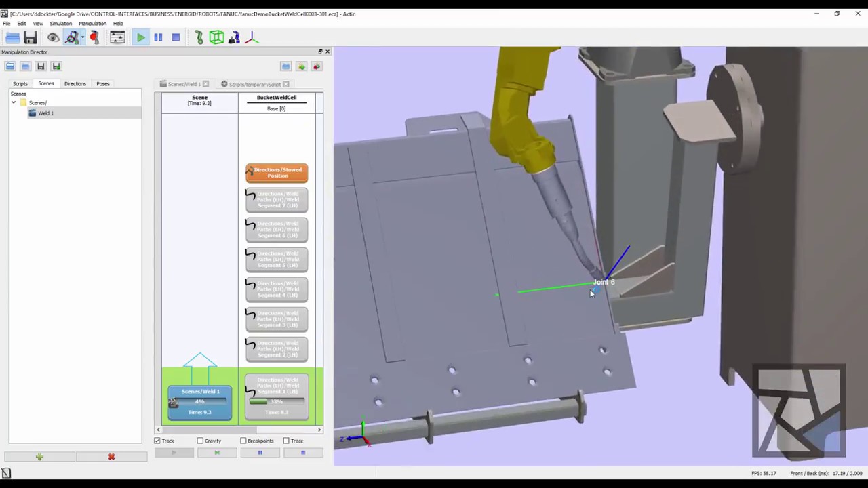This screenshot has width=868, height=488.
Task: Enable the Gravity checkbox
Action: tap(200, 441)
